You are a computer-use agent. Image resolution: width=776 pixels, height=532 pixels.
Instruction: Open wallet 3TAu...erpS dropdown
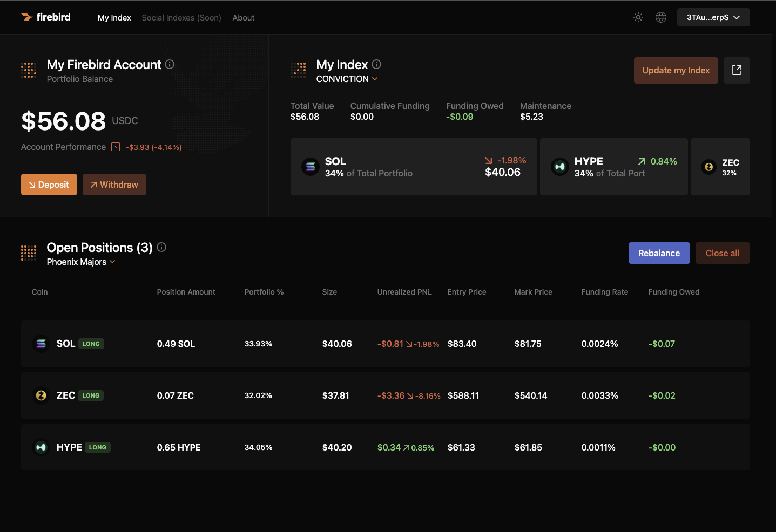713,17
